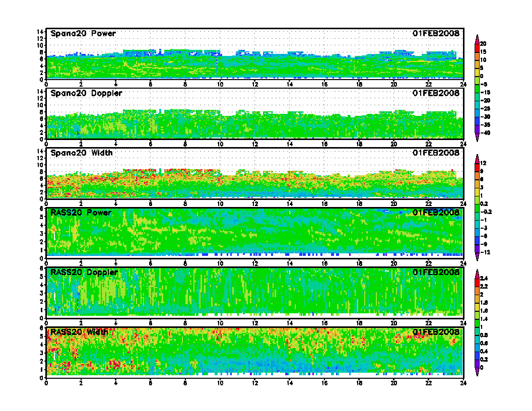532x411 pixels.
Task: Select the 01FEB2008 date in Spano20 Width panel
Action: click(436, 153)
